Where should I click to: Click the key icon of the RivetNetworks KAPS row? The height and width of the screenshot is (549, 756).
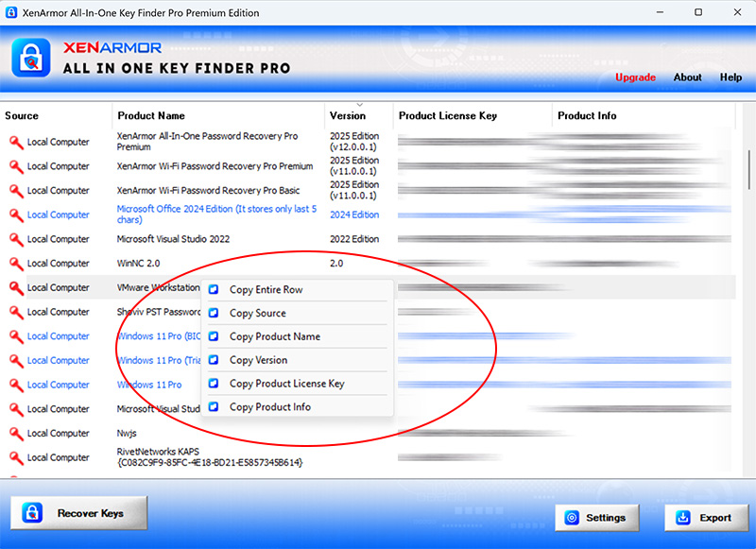pos(16,457)
